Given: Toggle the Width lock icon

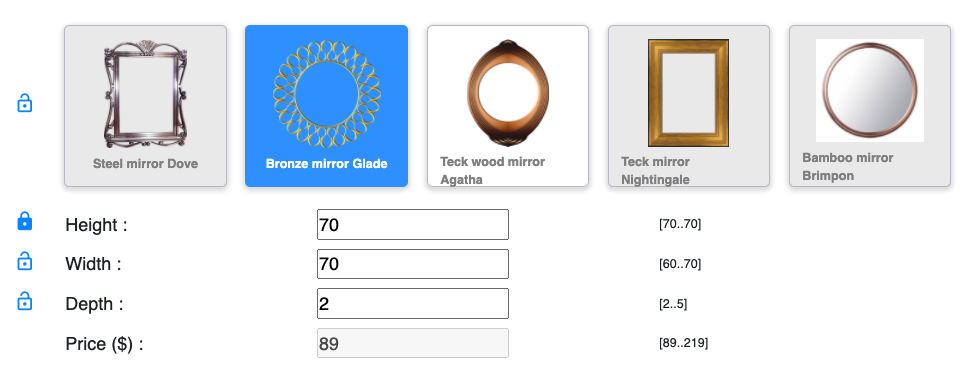Looking at the screenshot, I should tap(24, 261).
